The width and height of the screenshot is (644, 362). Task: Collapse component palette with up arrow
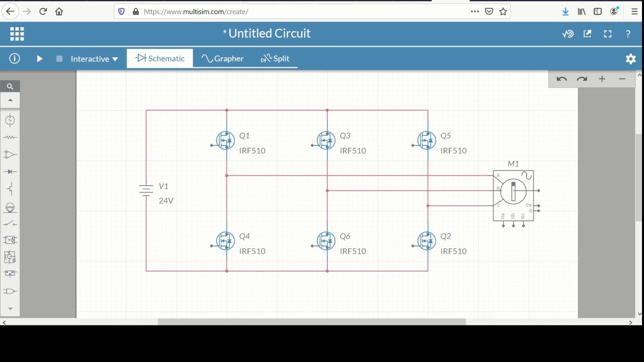(x=10, y=100)
